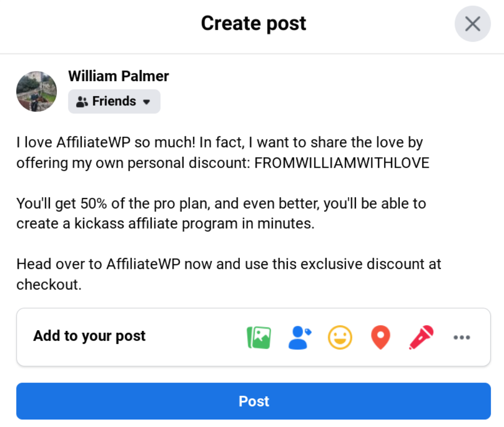The width and height of the screenshot is (504, 427).
Task: Close the Create post dialog
Action: (472, 24)
